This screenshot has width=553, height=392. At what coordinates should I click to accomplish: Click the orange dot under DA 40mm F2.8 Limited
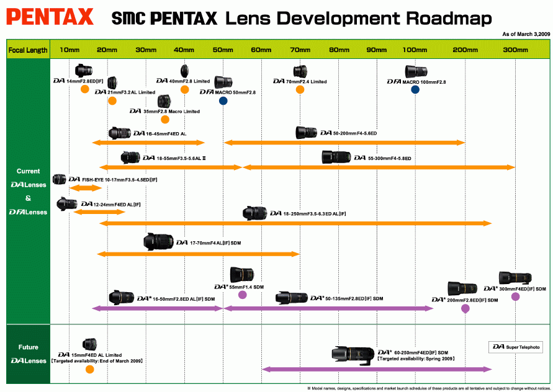184,90
